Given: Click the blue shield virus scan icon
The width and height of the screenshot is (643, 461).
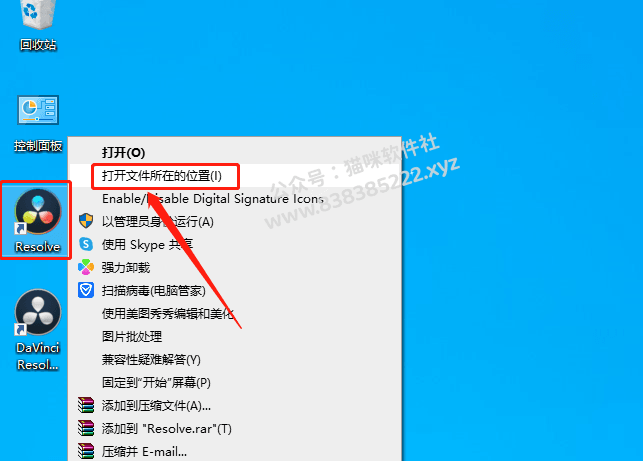Looking at the screenshot, I should click(86, 290).
